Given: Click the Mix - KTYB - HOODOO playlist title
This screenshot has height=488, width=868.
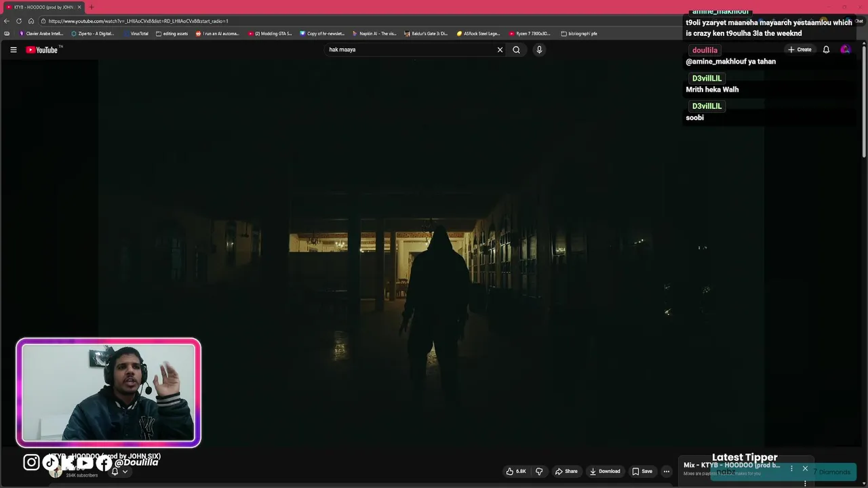Looking at the screenshot, I should click(x=732, y=465).
